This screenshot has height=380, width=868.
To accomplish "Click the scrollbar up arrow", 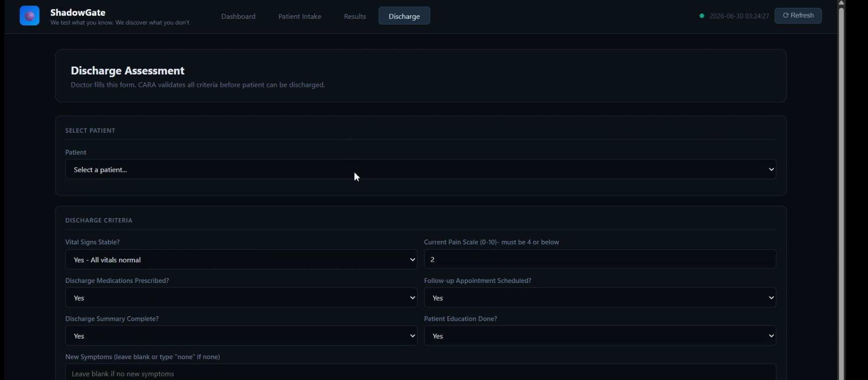I will [841, 3].
